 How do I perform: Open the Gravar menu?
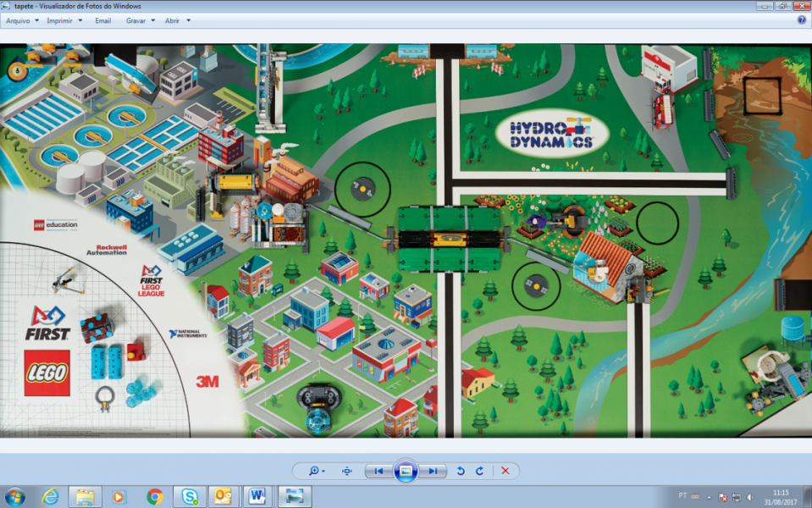[140, 20]
